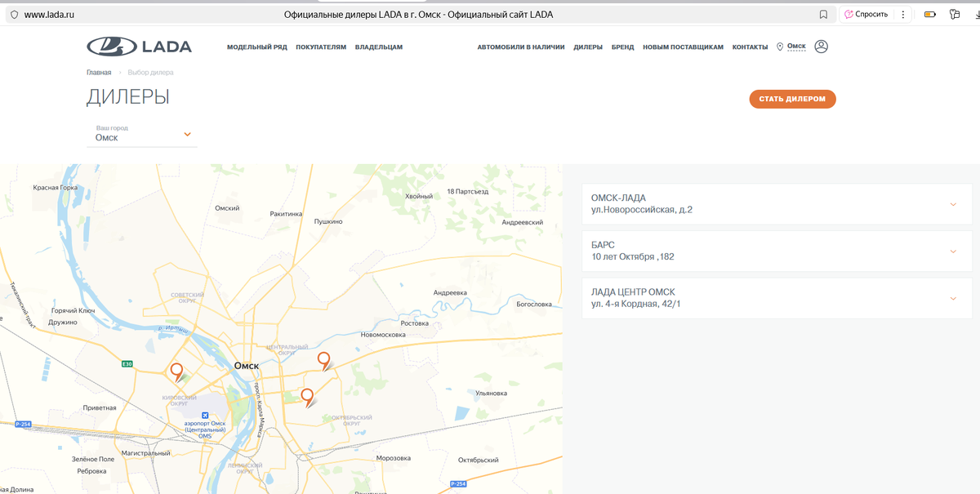Click the battery saver icon in the browser toolbar

[x=929, y=14]
